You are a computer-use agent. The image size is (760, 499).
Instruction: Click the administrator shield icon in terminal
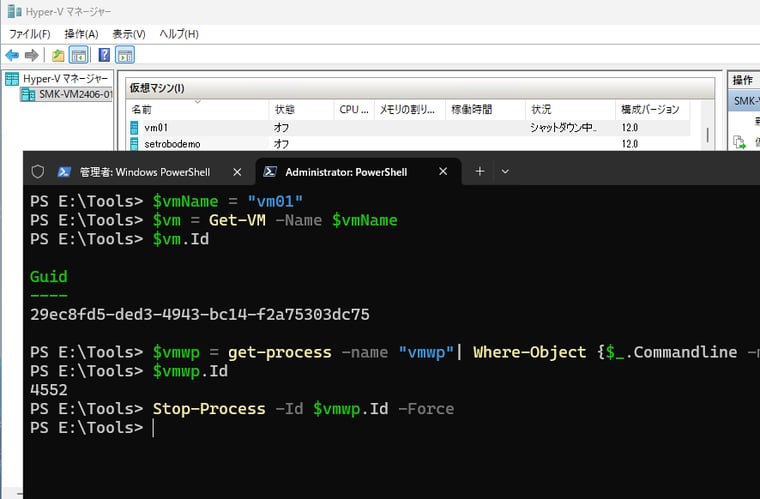tap(38, 172)
